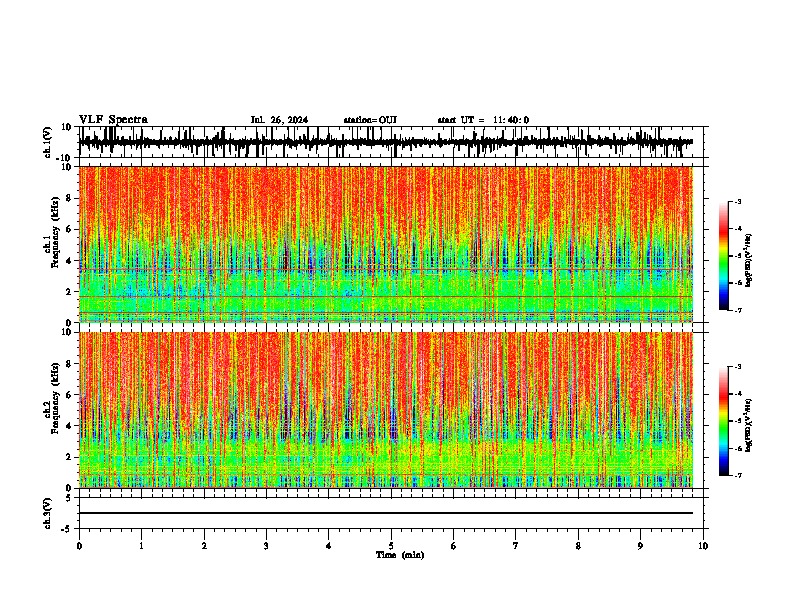Click time axis tick label "0" at bottom

click(79, 546)
